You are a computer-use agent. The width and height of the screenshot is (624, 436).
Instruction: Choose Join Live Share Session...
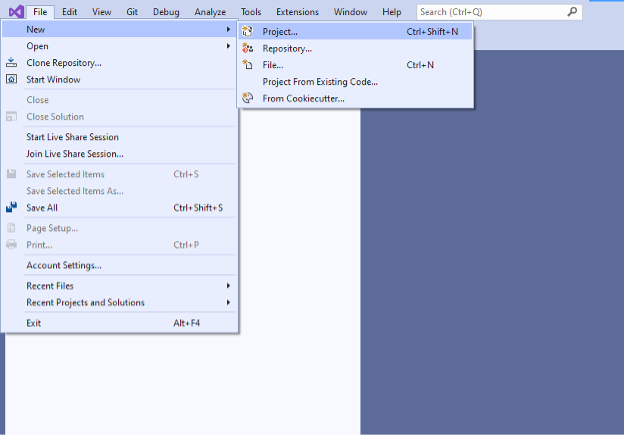(x=119, y=154)
